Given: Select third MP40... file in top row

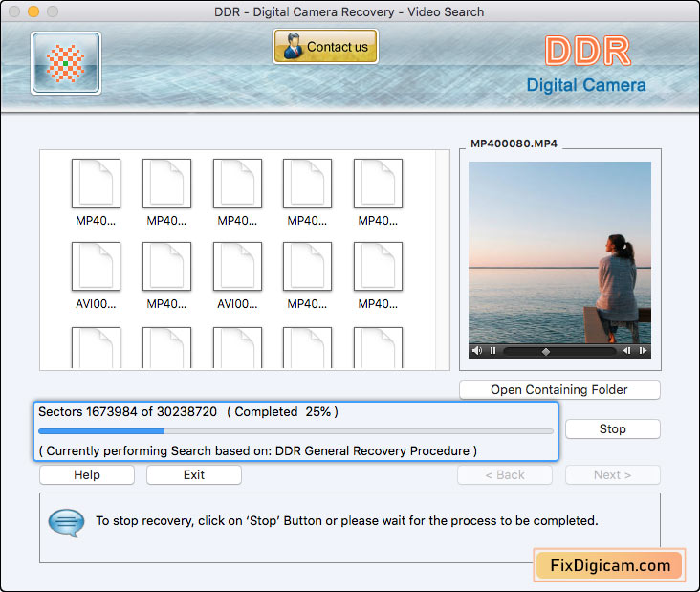Looking at the screenshot, I should pyautogui.click(x=237, y=192).
